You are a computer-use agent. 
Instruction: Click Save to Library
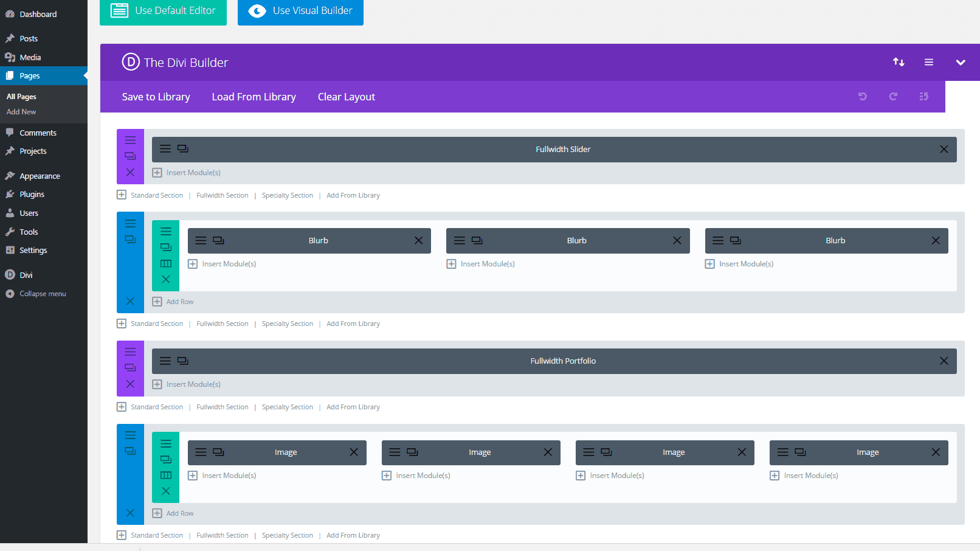[x=156, y=97]
